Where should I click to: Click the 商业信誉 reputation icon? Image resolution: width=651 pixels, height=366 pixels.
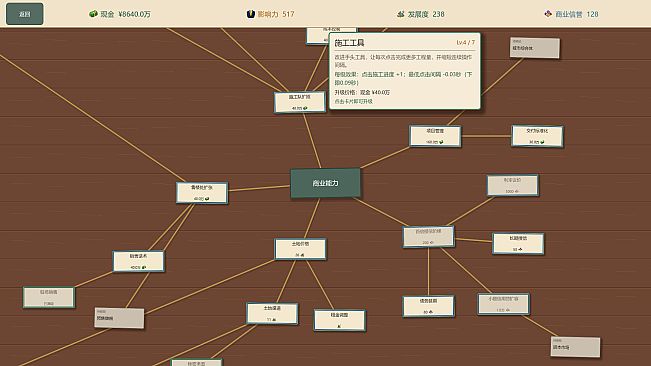(x=548, y=14)
